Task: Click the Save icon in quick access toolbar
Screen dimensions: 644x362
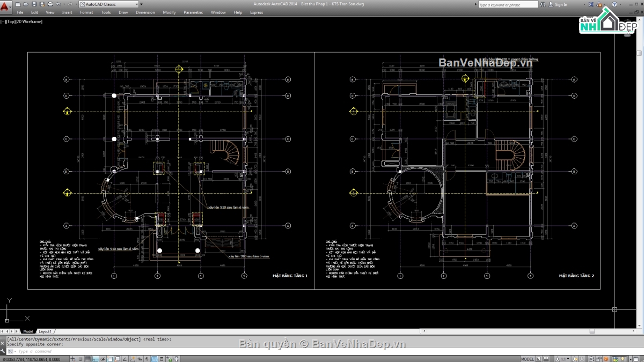Action: (34, 4)
